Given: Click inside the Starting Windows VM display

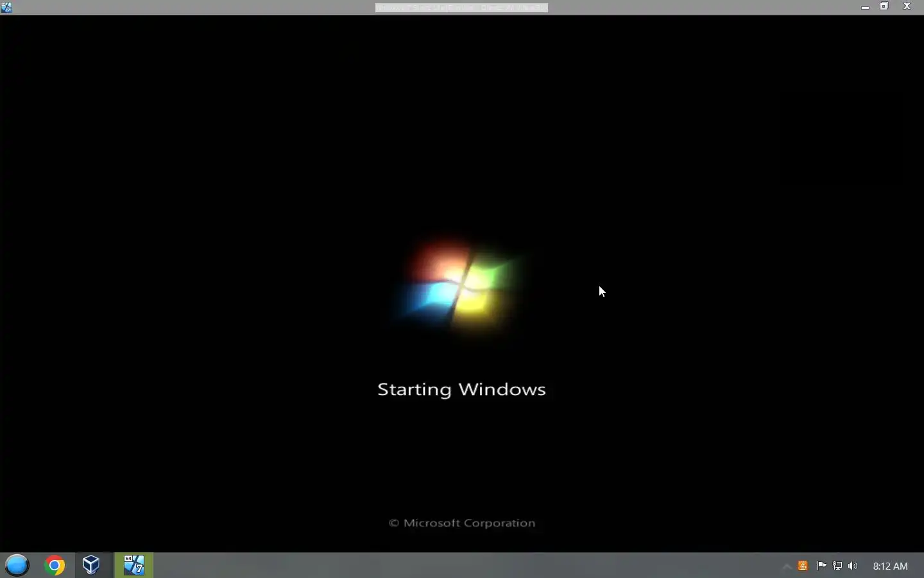Looking at the screenshot, I should [462, 283].
